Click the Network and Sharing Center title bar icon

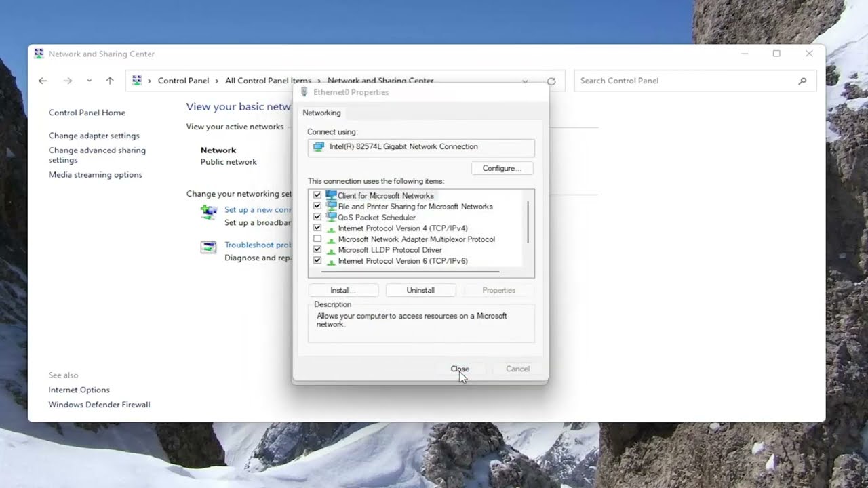(x=39, y=54)
